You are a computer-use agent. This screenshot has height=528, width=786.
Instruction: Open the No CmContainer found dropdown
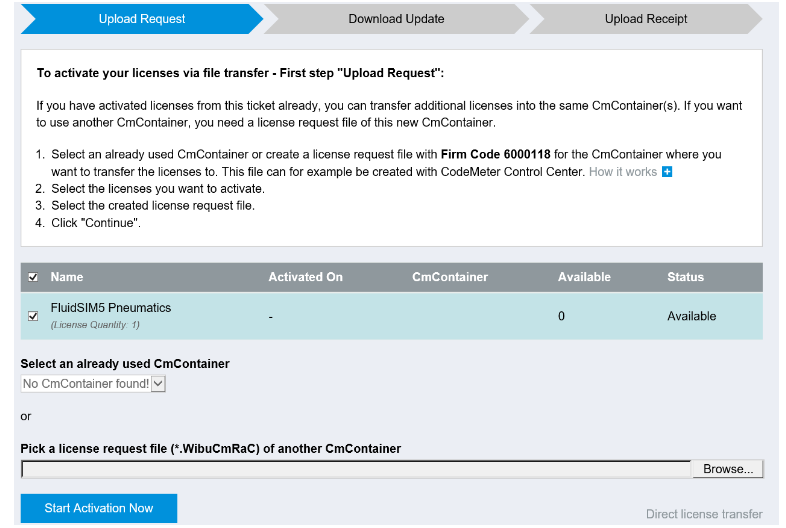click(x=93, y=384)
